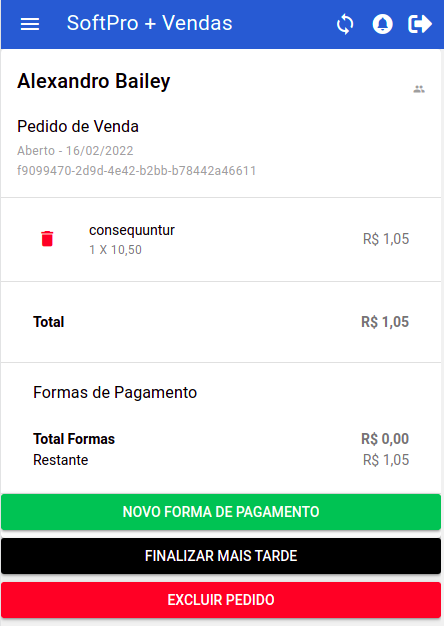
Task: Open the notifications bell icon
Action: point(383,24)
